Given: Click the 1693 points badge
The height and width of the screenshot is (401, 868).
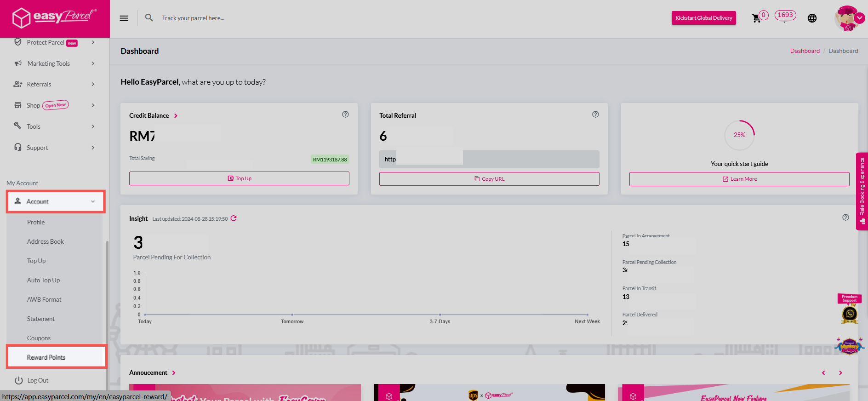Looking at the screenshot, I should point(785,15).
